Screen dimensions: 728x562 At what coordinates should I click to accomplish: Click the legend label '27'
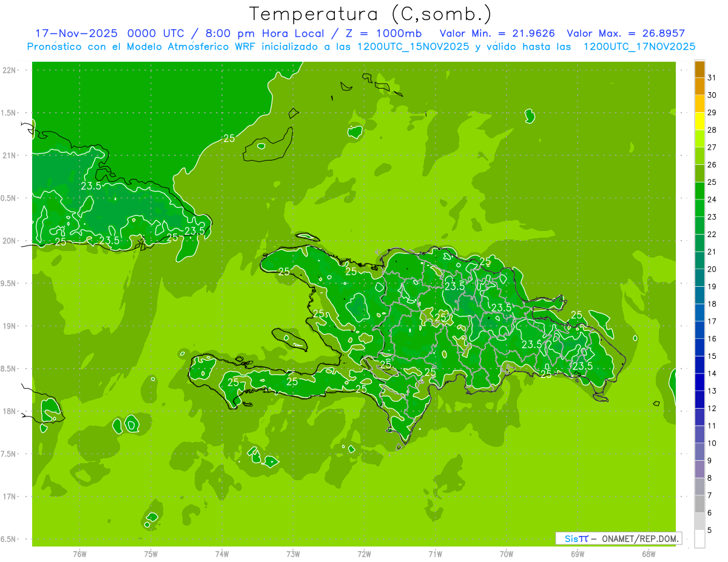(712, 147)
